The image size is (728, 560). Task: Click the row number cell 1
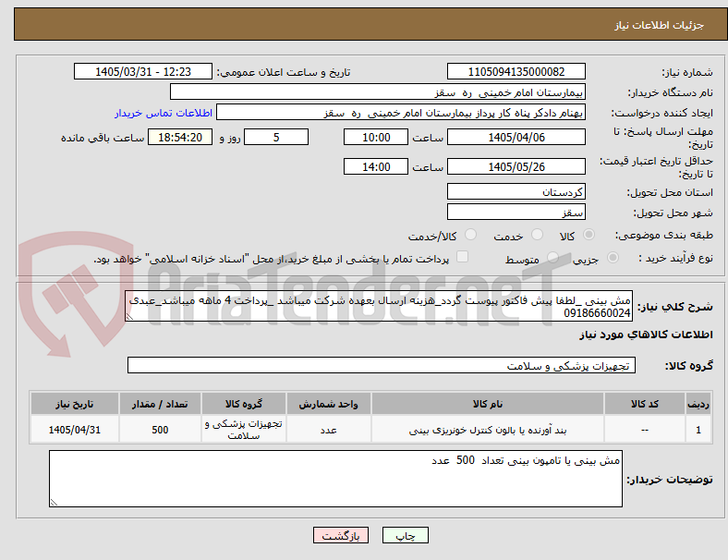point(698,430)
